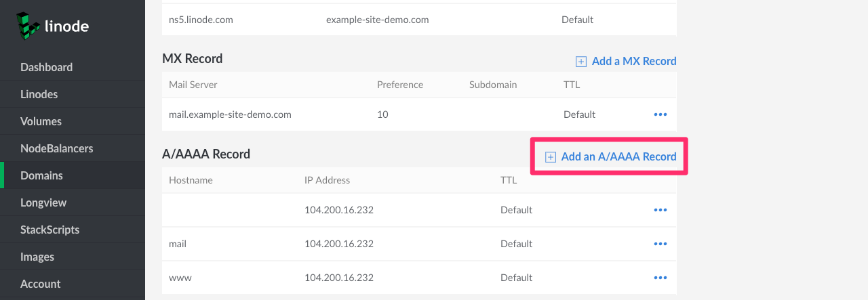Open Account settings from sidebar
This screenshot has height=300, width=868.
point(40,284)
